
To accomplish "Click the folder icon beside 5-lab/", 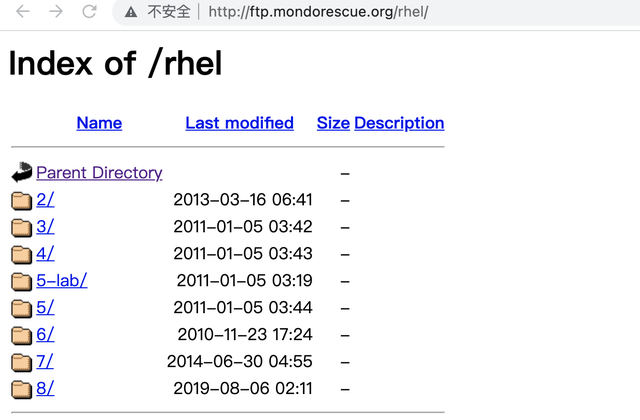I will click(x=22, y=281).
